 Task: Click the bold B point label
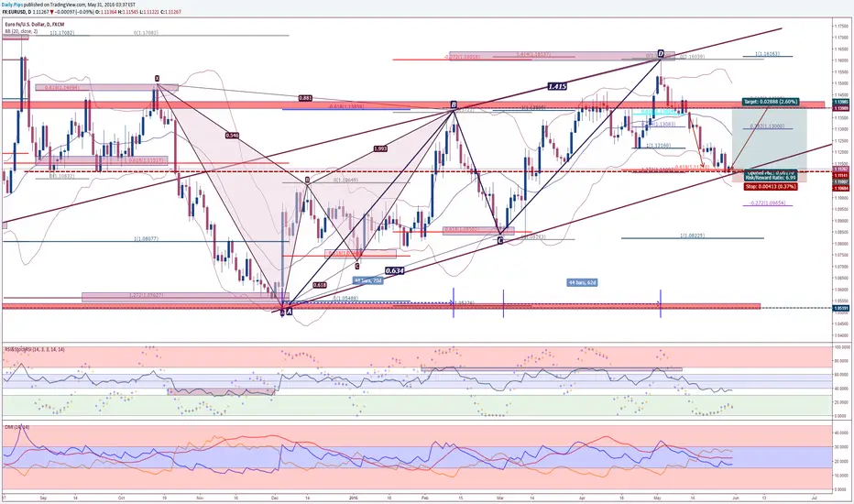tap(454, 104)
